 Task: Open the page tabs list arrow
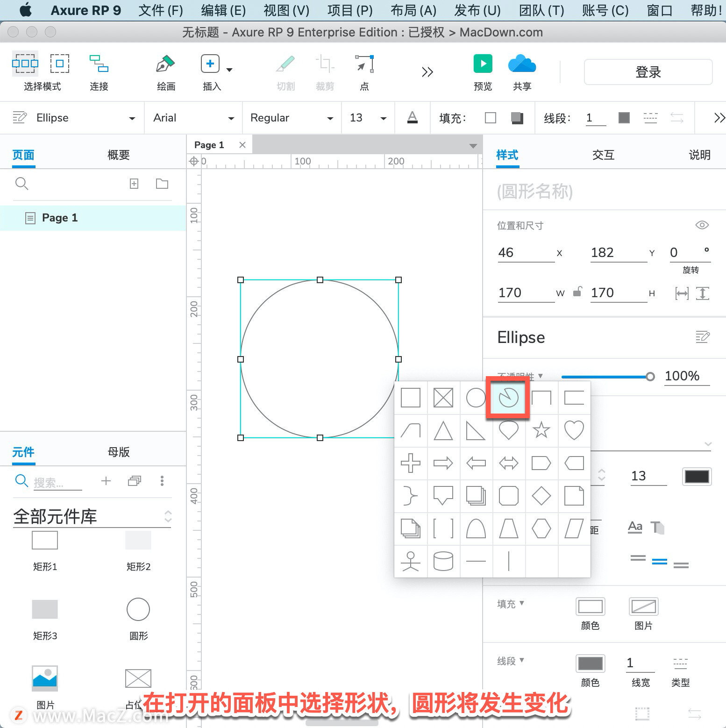(x=473, y=146)
